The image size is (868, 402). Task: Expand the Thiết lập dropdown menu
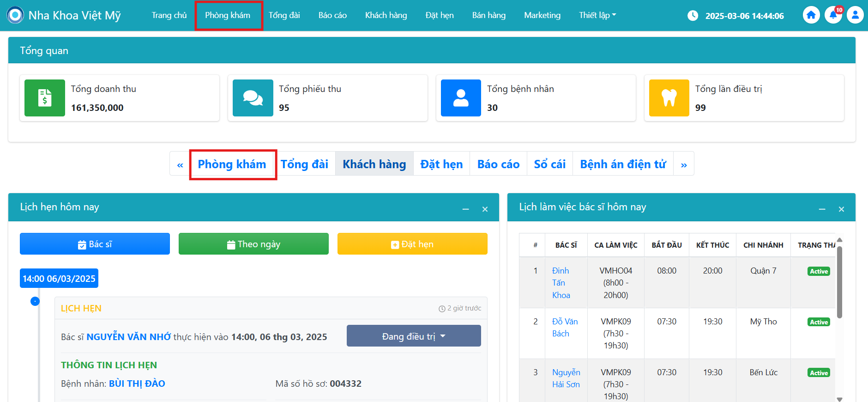pos(597,15)
